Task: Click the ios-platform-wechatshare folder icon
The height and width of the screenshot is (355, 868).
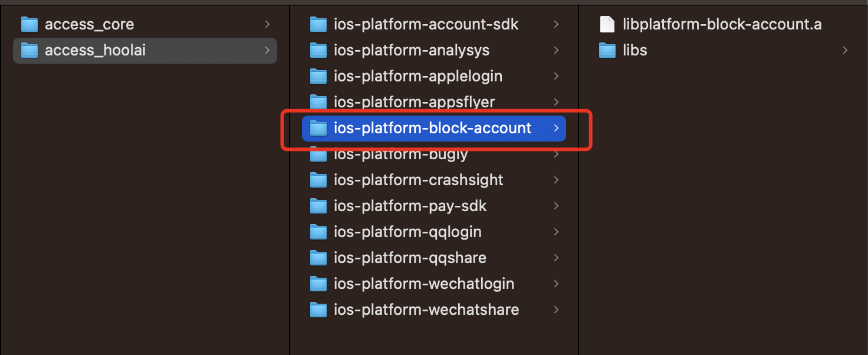Action: click(x=318, y=310)
